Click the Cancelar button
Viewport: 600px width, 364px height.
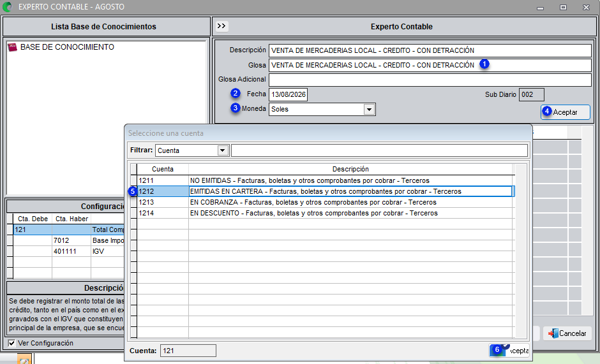(x=567, y=333)
